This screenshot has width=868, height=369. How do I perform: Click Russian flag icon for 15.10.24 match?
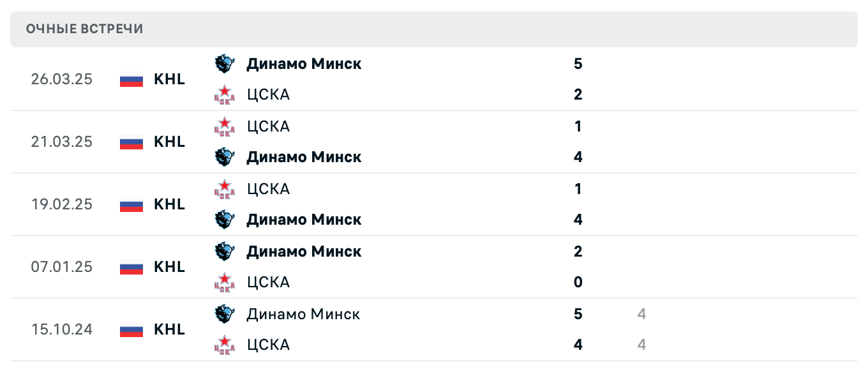[131, 330]
